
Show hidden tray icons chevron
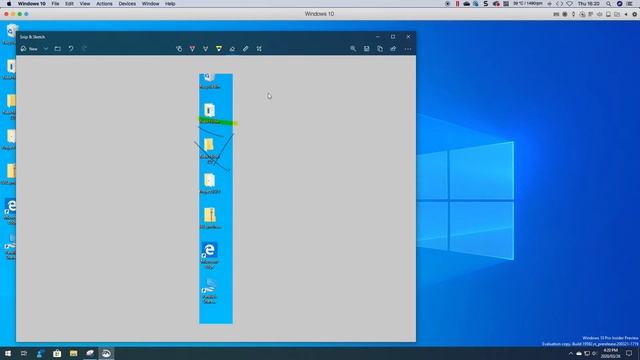point(571,353)
